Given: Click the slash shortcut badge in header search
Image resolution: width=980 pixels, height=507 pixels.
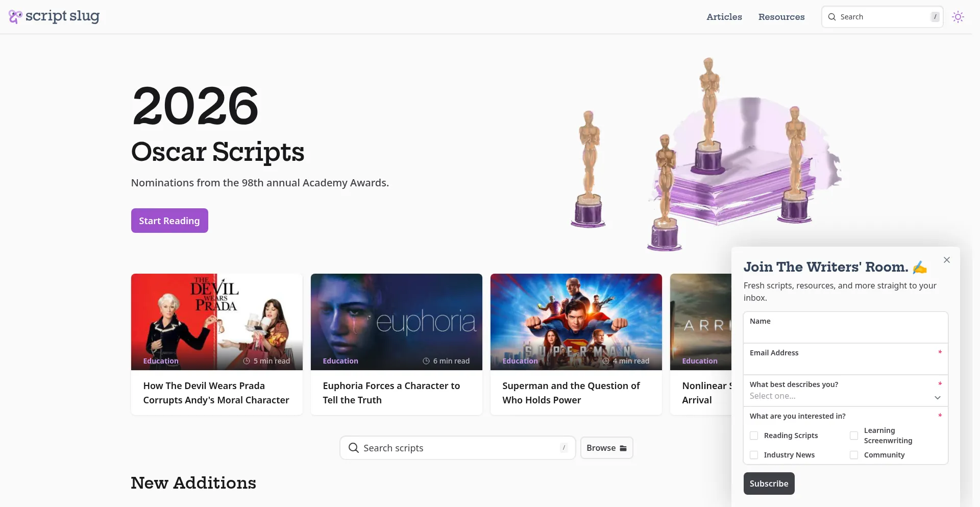Looking at the screenshot, I should point(935,17).
